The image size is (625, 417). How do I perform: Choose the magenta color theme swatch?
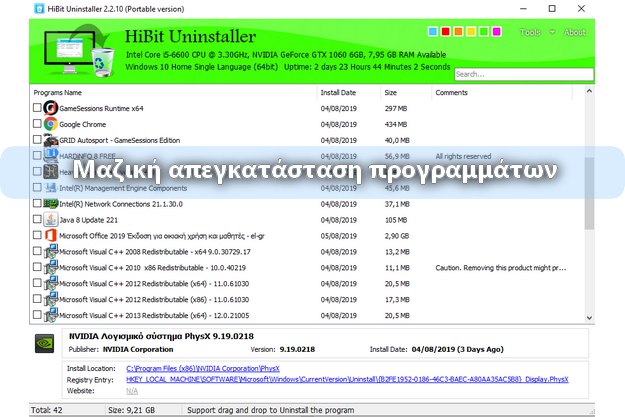[497, 31]
